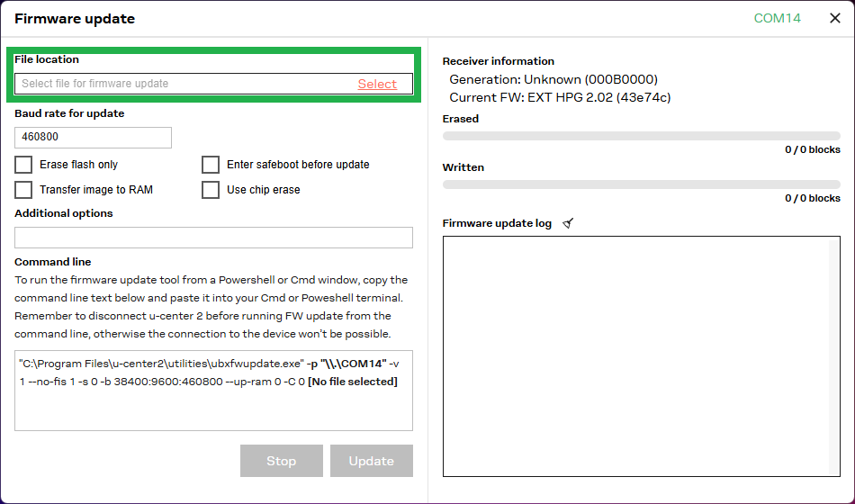The image size is (855, 504).
Task: Click the Receiver information heading
Action: [x=499, y=61]
